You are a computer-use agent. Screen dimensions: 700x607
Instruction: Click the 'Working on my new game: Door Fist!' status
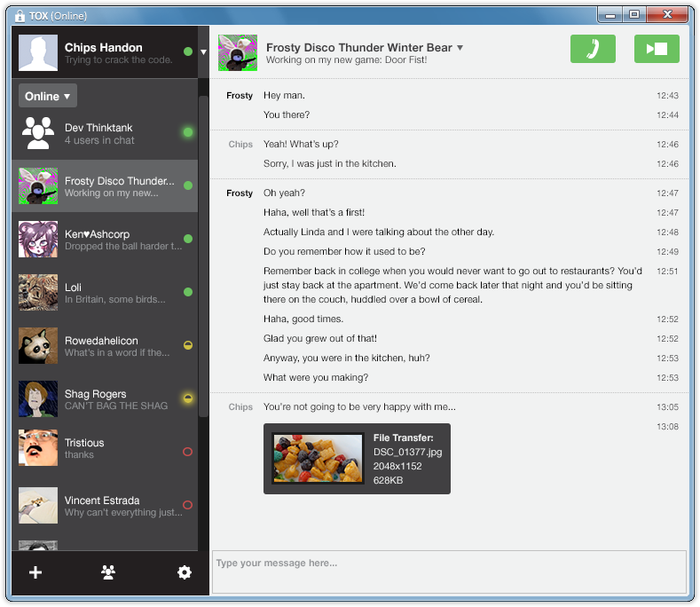tap(346, 59)
